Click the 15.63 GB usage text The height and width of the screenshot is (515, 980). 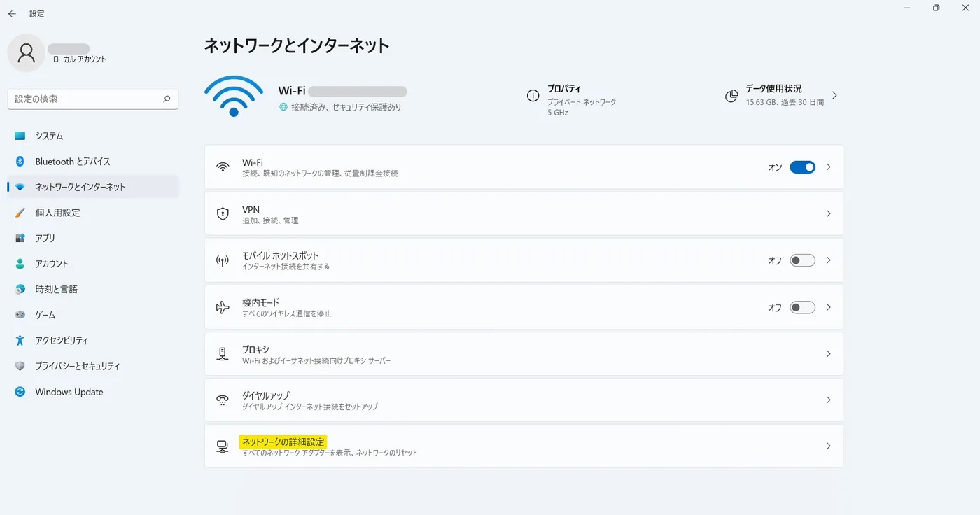click(x=785, y=102)
